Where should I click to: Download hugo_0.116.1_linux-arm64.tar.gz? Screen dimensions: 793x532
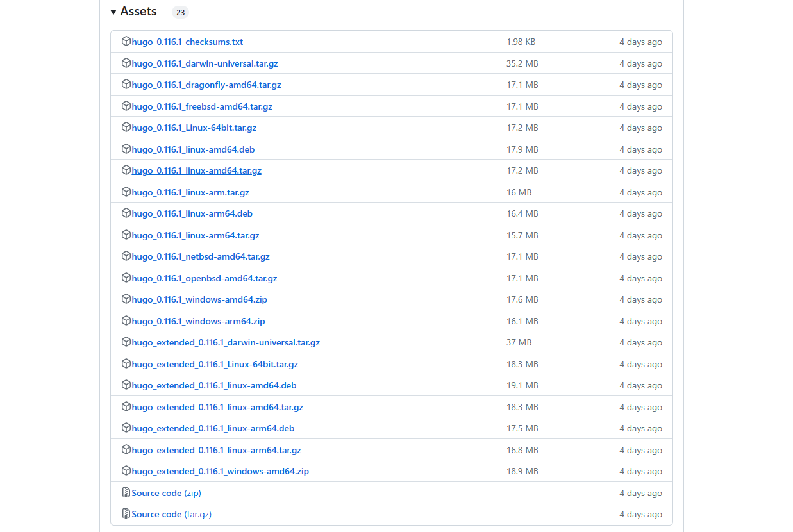(196, 235)
